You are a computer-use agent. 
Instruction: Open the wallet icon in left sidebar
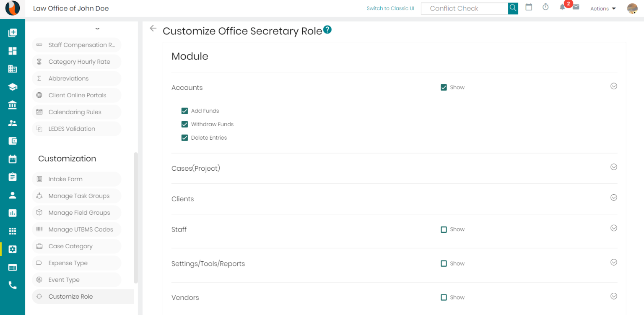(13, 141)
